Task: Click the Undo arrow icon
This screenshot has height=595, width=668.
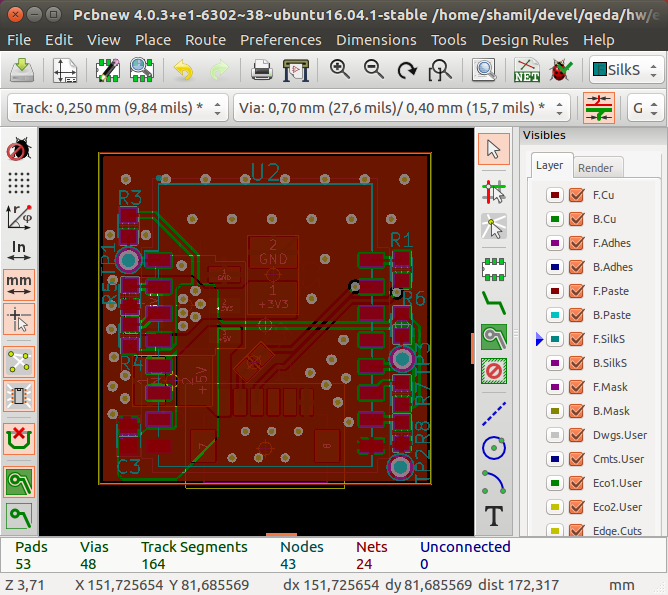Action: [184, 70]
